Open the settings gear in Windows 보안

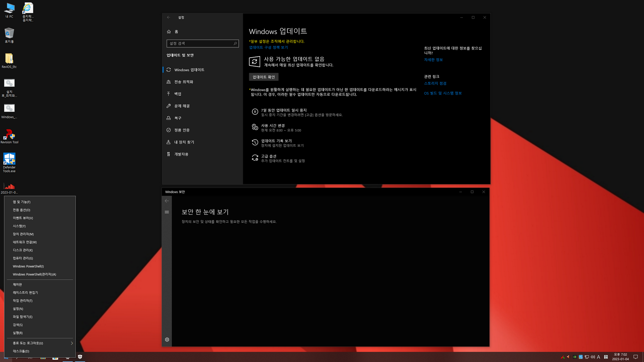[x=167, y=340]
